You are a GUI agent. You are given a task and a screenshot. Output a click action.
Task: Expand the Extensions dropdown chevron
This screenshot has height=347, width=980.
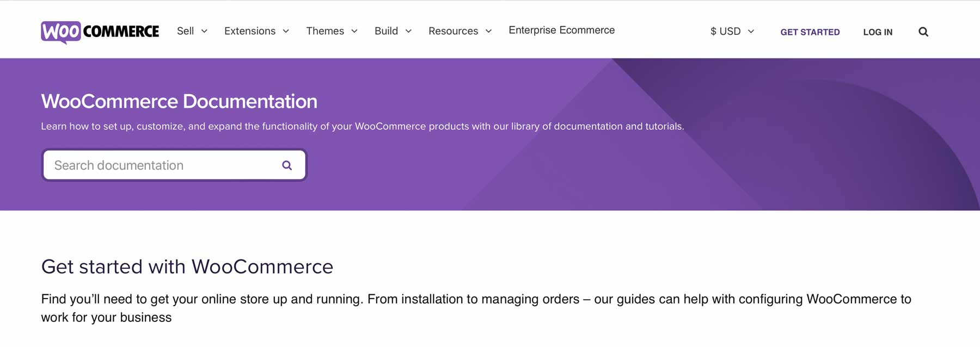pos(286,32)
